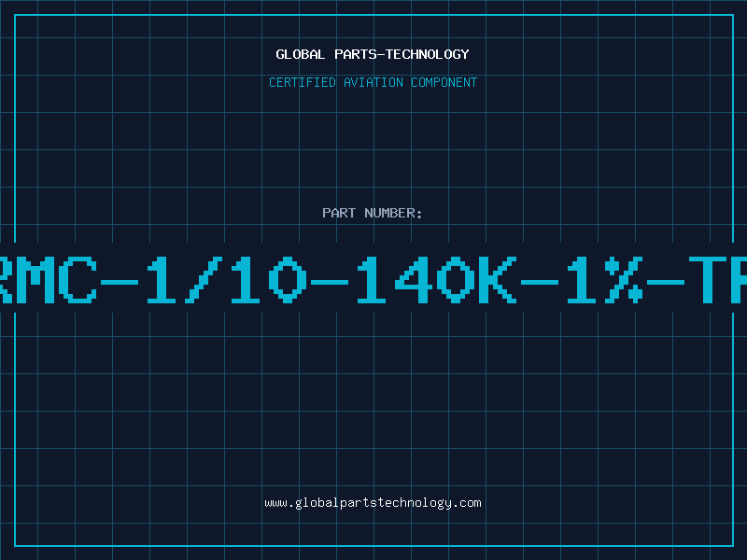747x560 pixels.
Task: Click the percent sign in the part number
Action: (x=624, y=280)
